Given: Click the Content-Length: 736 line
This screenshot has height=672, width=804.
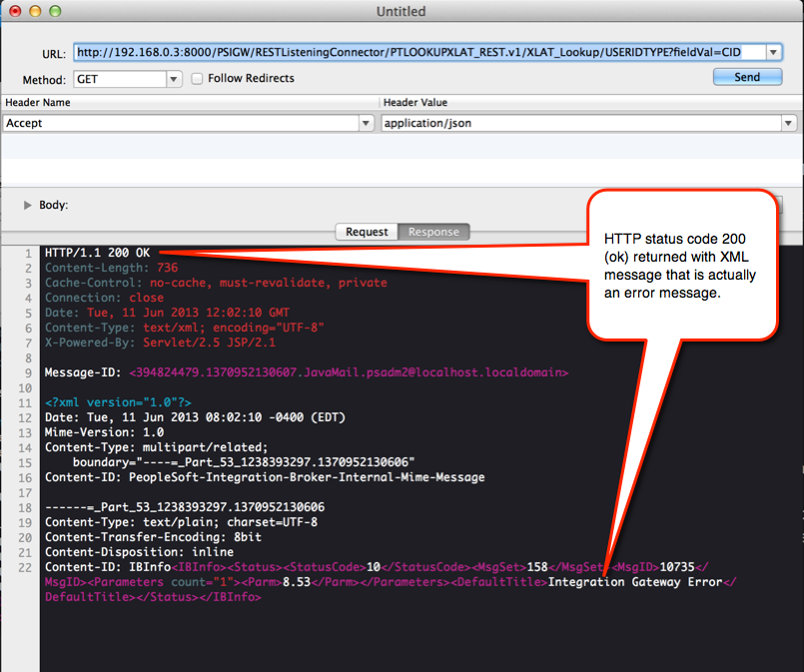Looking at the screenshot, I should click(111, 268).
